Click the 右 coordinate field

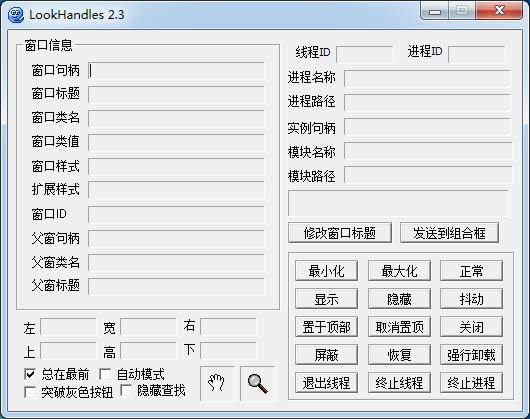coord(228,327)
